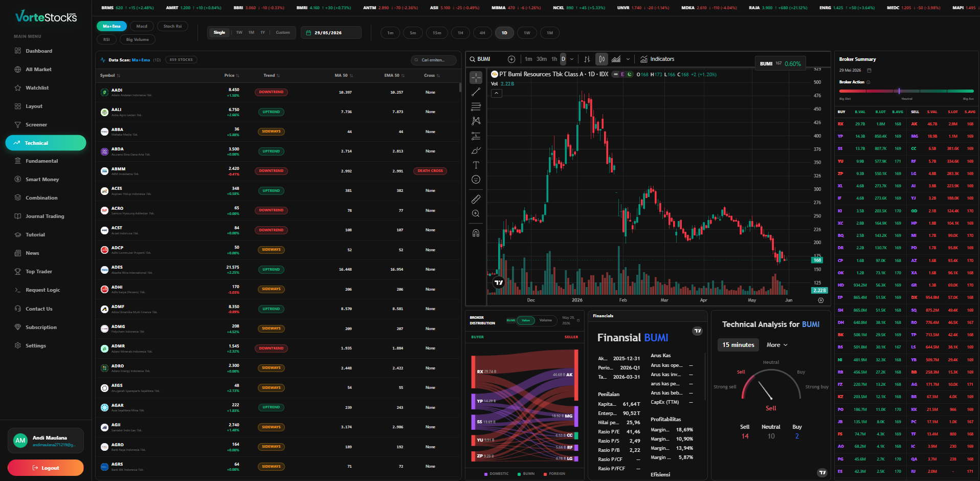Click the Dashboard icon in sidebar
980x481 pixels.
18,51
